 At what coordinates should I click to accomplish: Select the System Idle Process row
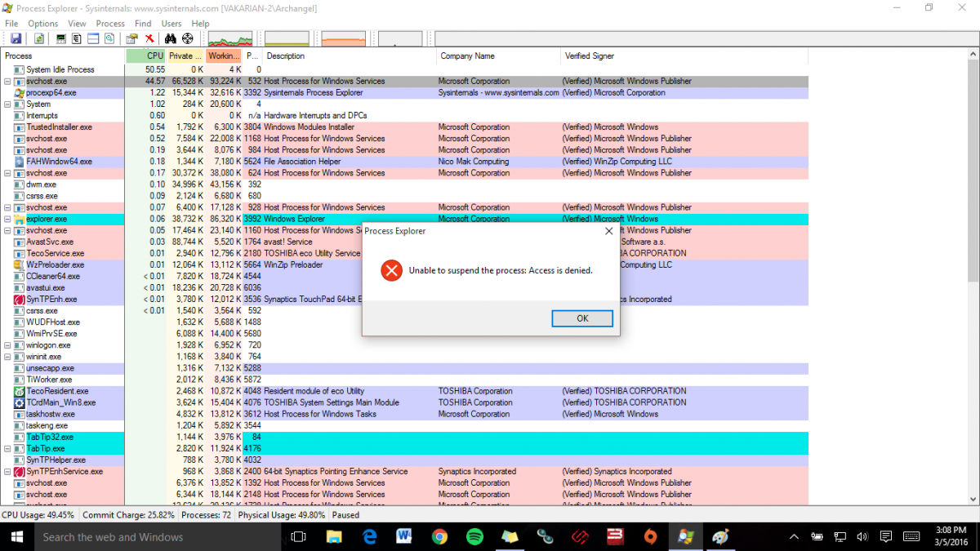click(x=405, y=70)
